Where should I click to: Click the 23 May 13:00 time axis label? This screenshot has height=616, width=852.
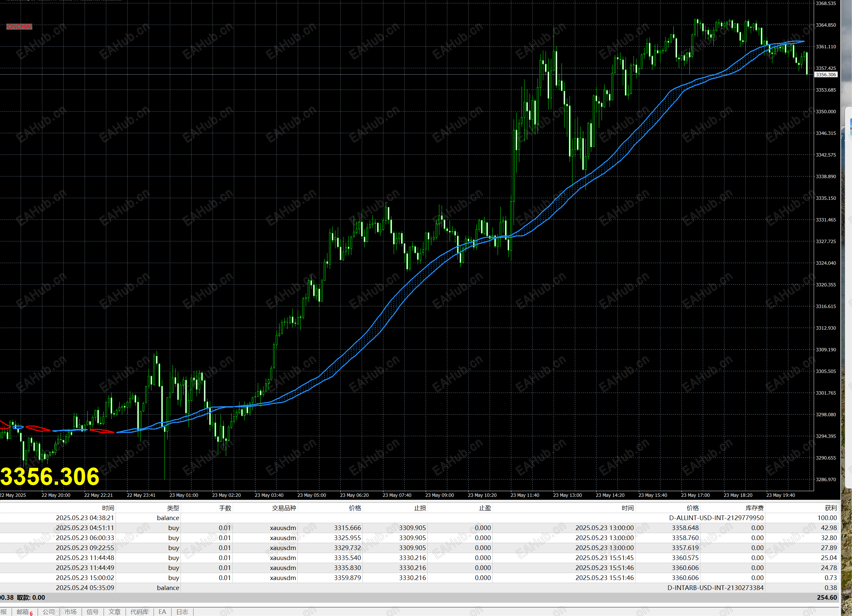tap(567, 495)
